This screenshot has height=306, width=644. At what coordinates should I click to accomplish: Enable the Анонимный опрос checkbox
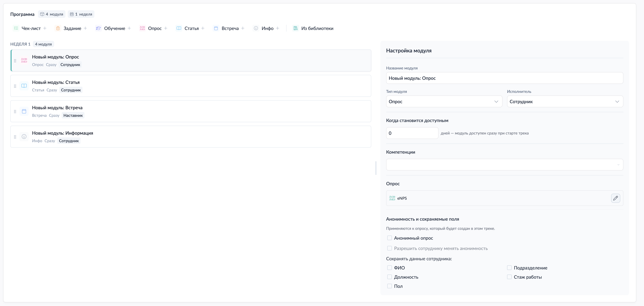pos(390,238)
